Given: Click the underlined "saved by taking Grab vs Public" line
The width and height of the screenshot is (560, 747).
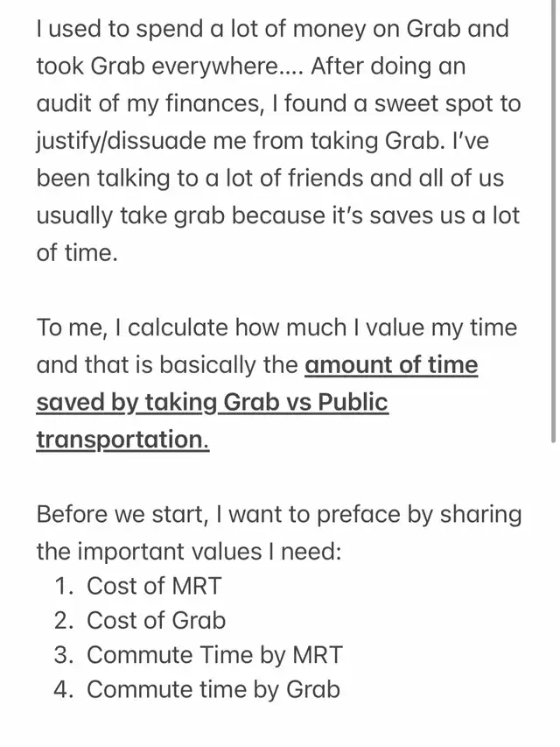Looking at the screenshot, I should pyautogui.click(x=212, y=402).
